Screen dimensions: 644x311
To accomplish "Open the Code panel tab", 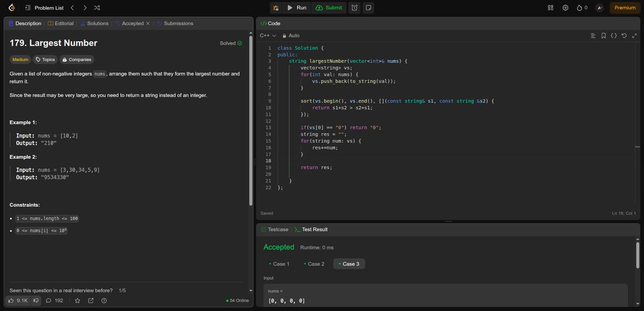I will [270, 24].
